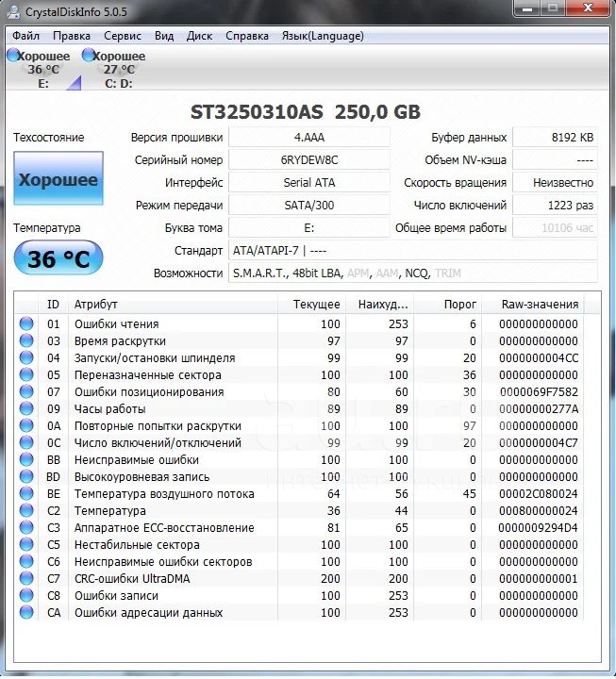This screenshot has height=679, width=616.
Task: Open the Справка menu
Action: click(247, 36)
